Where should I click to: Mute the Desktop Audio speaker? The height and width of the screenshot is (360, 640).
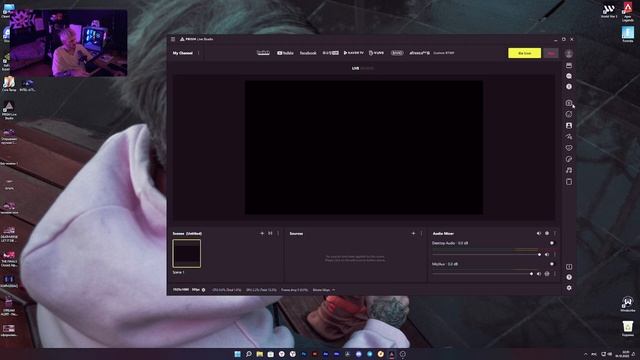[547, 255]
